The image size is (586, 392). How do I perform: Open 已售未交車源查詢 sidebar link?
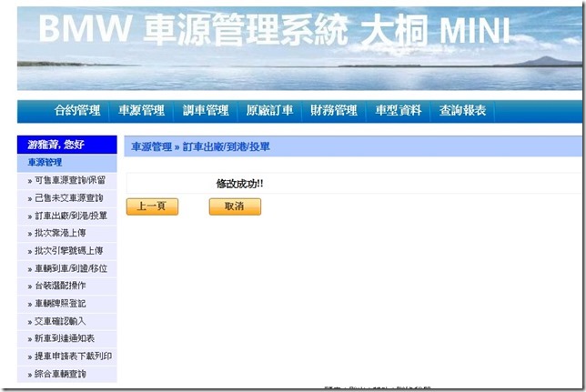67,198
